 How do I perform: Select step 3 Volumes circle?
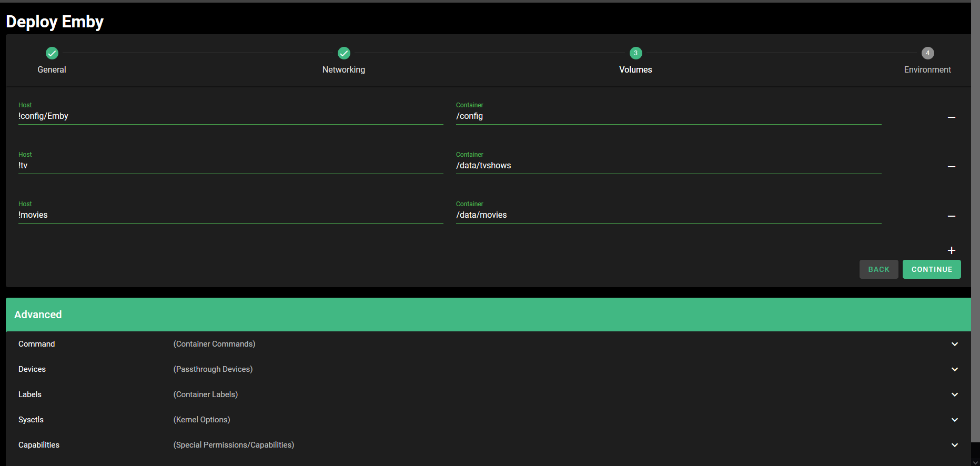coord(635,53)
